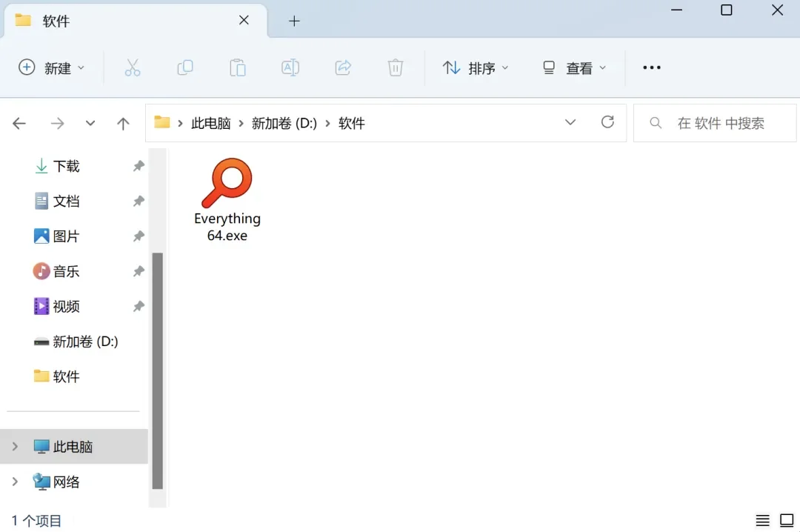Click 软件 in the address breadcrumb
This screenshot has height=532, width=800.
tap(352, 123)
